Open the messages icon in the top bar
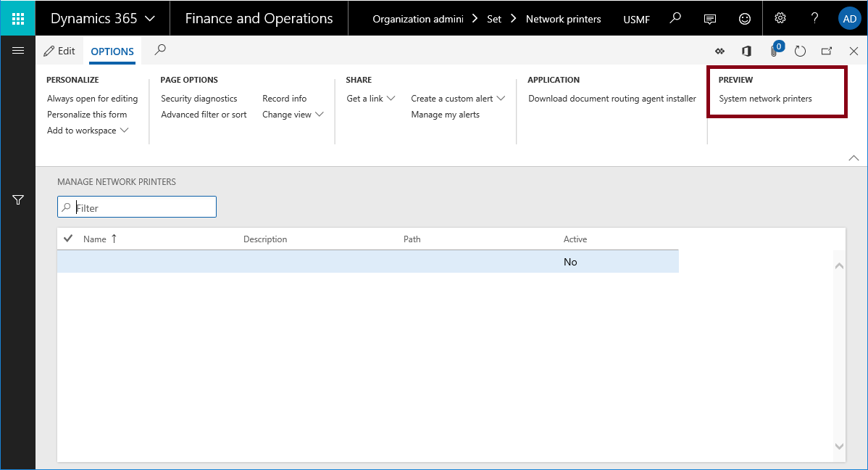This screenshot has width=868, height=470. tap(709, 18)
